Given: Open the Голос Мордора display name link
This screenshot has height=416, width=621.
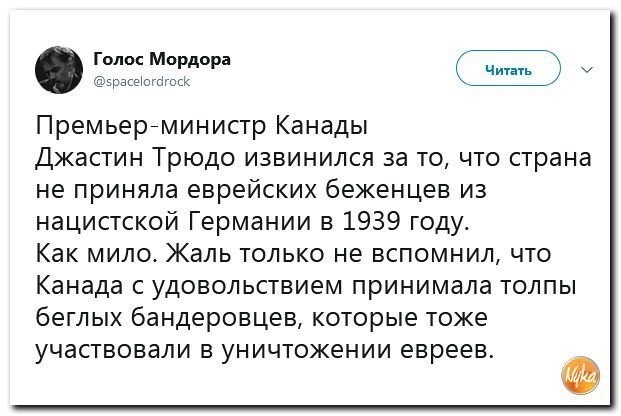Looking at the screenshot, I should [162, 59].
